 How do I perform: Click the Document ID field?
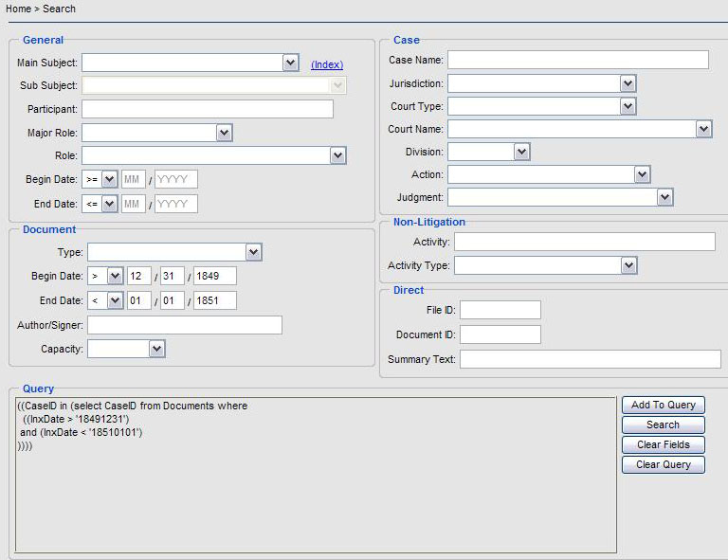pos(500,334)
